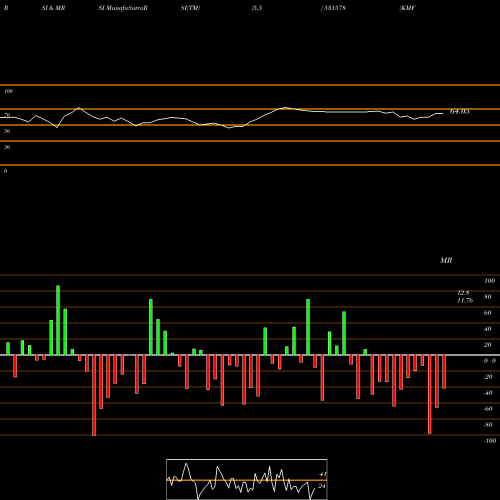Image resolution: width=500 pixels, height=500 pixels.
Task: Click header text 'SI MunafaSutraR'
Action: [x=123, y=8]
